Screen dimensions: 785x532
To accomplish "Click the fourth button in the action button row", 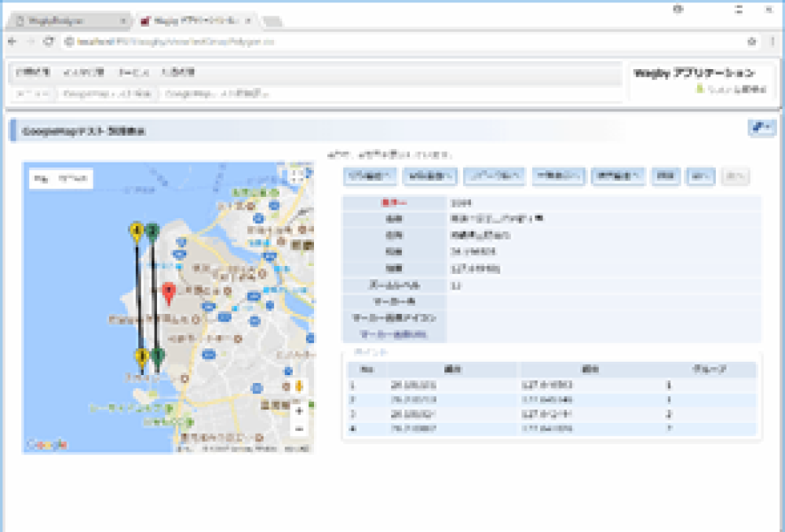I will [558, 177].
